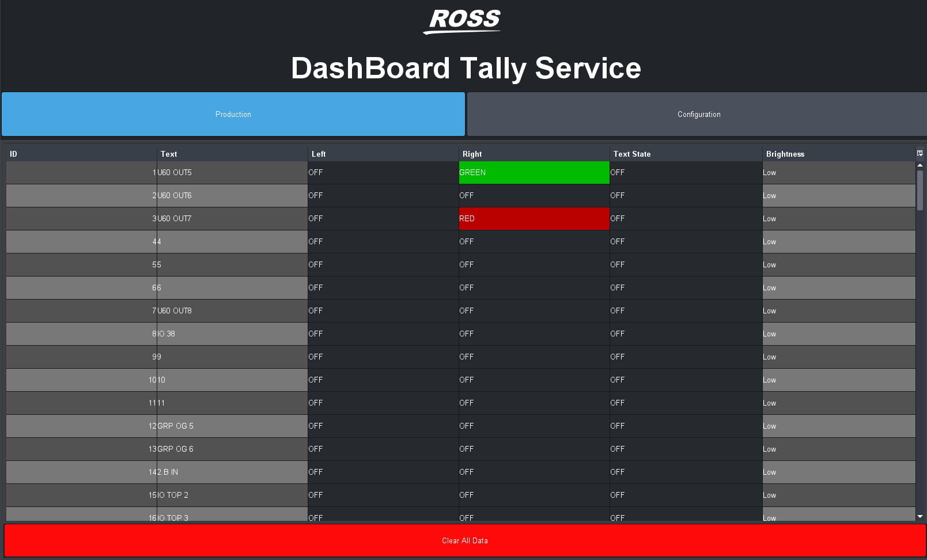Click the table scroll up arrow
Screen dimensions: 927x560
920,165
